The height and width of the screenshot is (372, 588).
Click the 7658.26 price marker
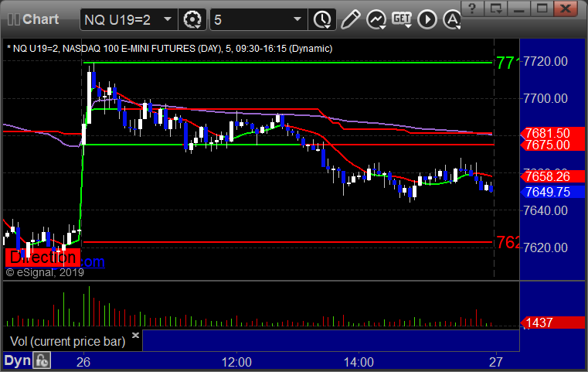[x=552, y=176]
